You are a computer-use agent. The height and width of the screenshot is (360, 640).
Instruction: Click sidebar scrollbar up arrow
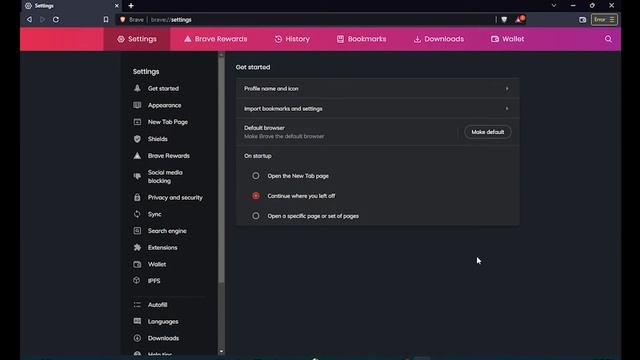tap(221, 54)
